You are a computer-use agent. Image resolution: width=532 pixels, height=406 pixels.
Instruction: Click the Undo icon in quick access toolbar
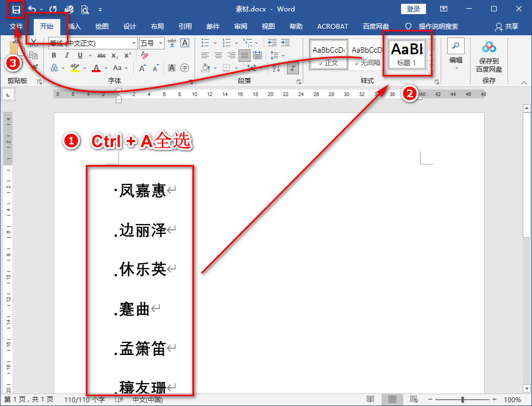point(32,9)
